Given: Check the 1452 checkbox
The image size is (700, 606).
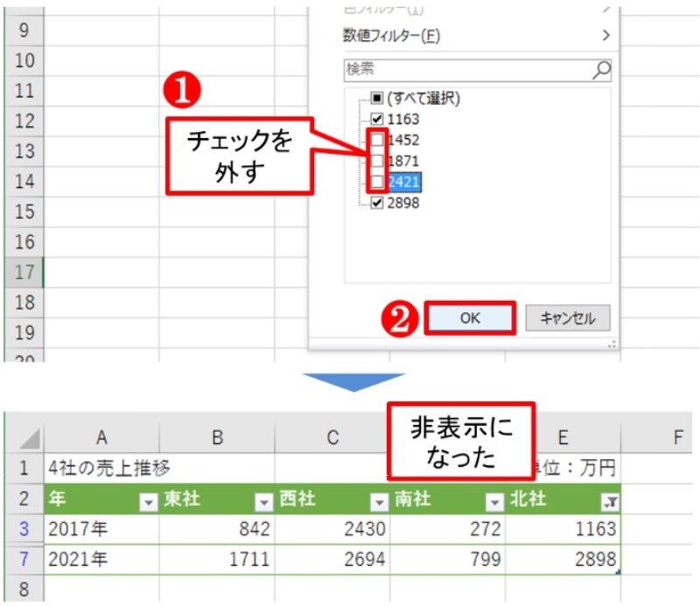Looking at the screenshot, I should tap(375, 140).
